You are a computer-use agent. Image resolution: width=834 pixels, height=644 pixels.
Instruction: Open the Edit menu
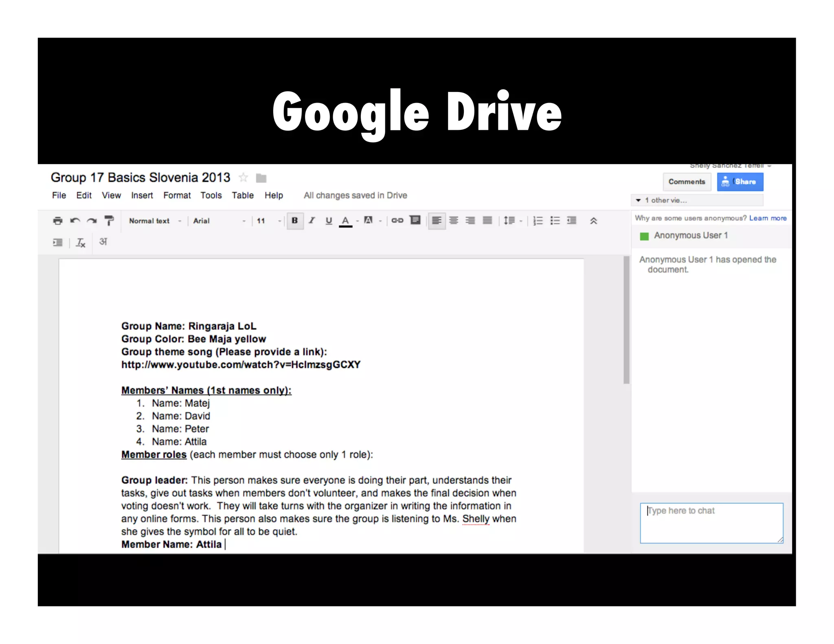click(x=84, y=195)
